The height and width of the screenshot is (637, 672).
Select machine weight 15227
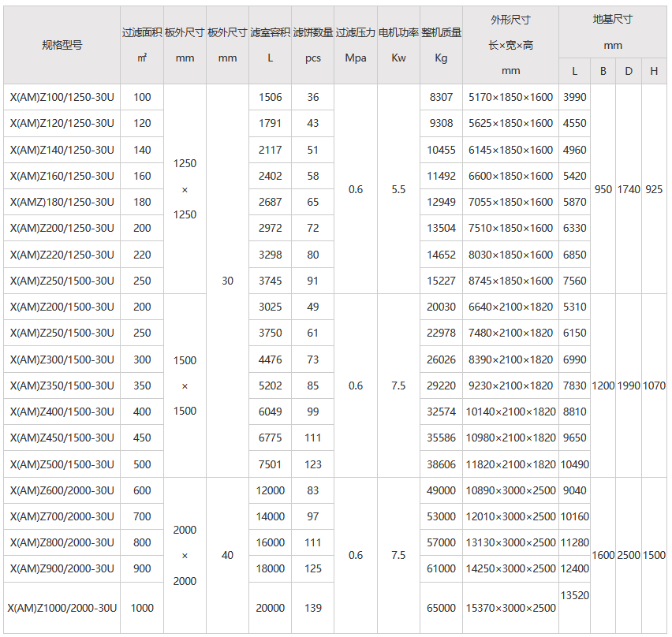click(x=441, y=281)
